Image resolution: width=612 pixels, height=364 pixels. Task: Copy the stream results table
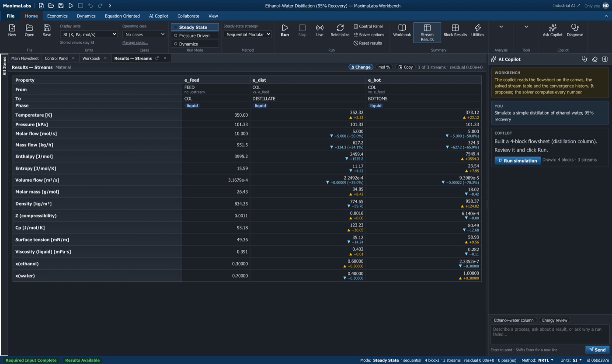pyautogui.click(x=405, y=67)
